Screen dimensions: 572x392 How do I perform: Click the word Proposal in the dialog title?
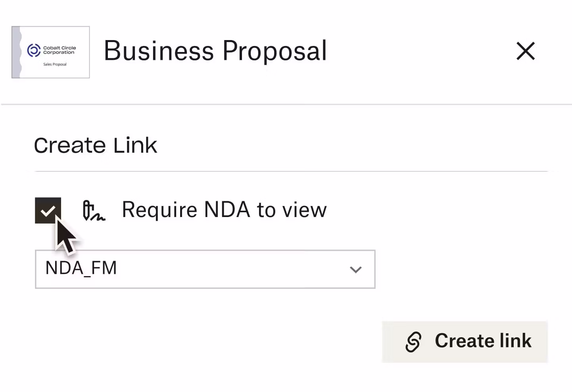pos(274,51)
